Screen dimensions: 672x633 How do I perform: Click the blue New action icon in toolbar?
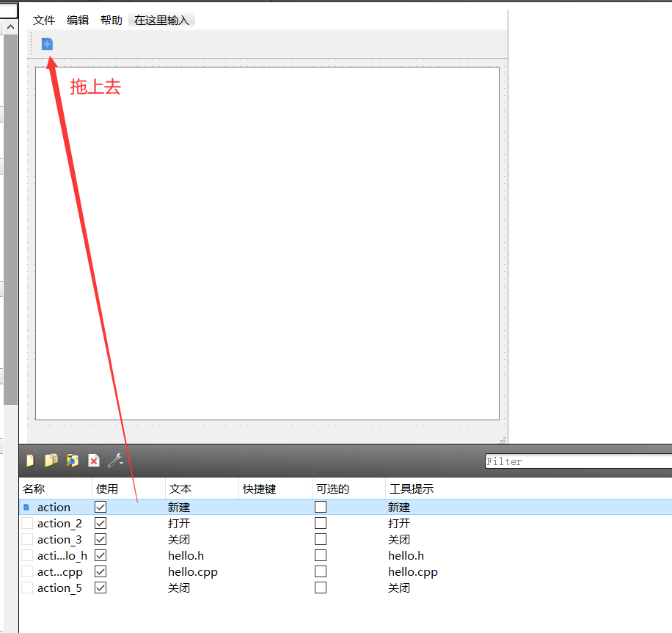(47, 44)
